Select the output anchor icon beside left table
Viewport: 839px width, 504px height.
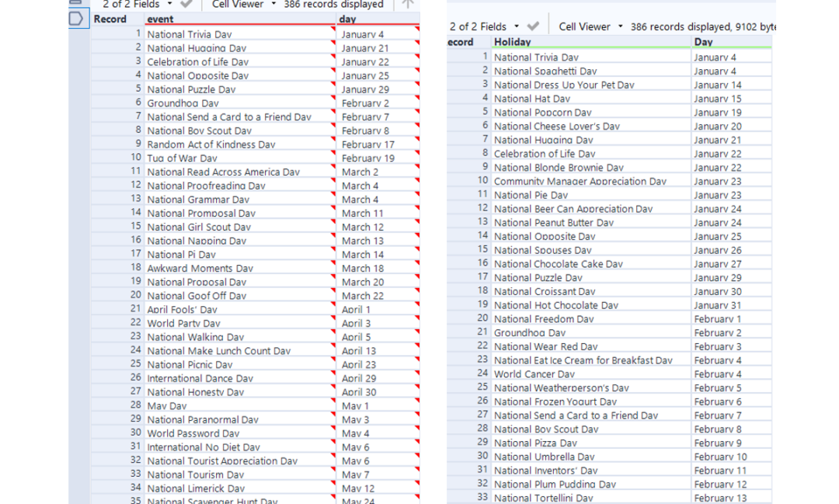[x=78, y=19]
